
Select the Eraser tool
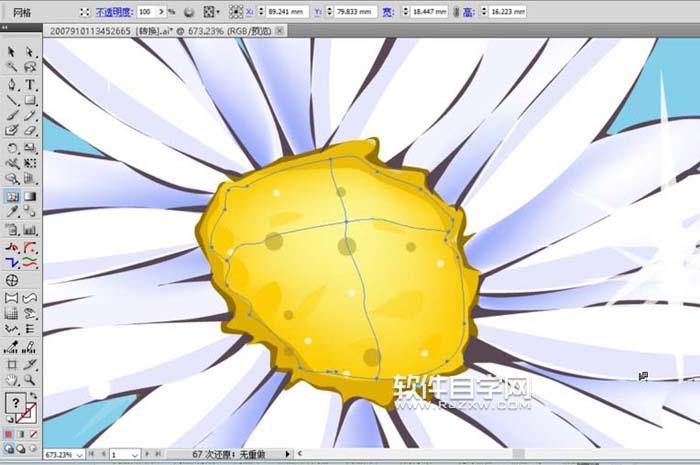click(x=30, y=130)
